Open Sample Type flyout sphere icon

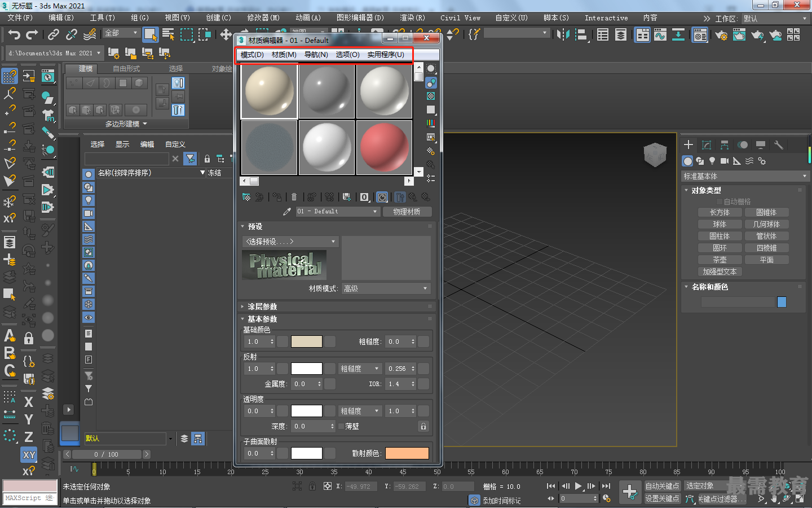431,69
